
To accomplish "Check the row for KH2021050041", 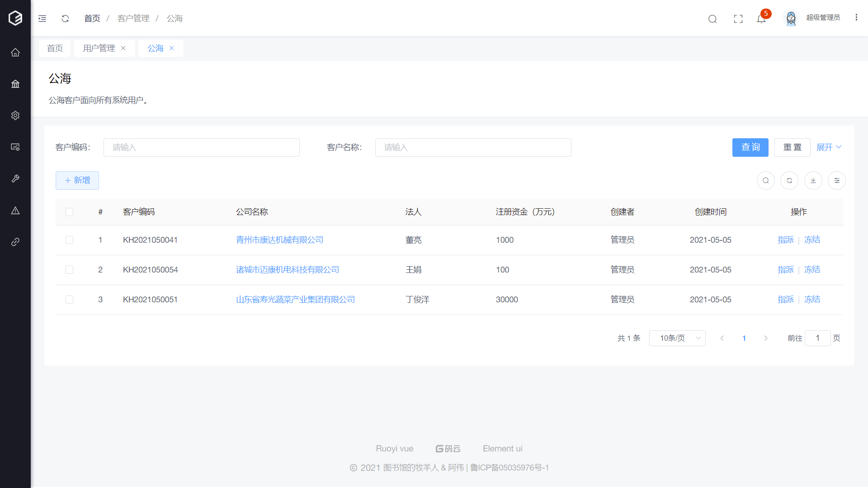I will [x=69, y=240].
